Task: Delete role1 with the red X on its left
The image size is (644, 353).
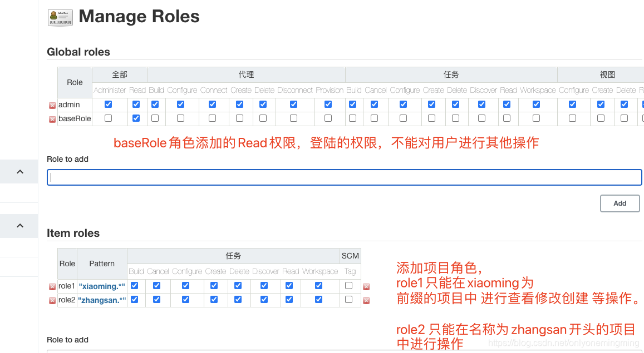Action: pos(52,286)
